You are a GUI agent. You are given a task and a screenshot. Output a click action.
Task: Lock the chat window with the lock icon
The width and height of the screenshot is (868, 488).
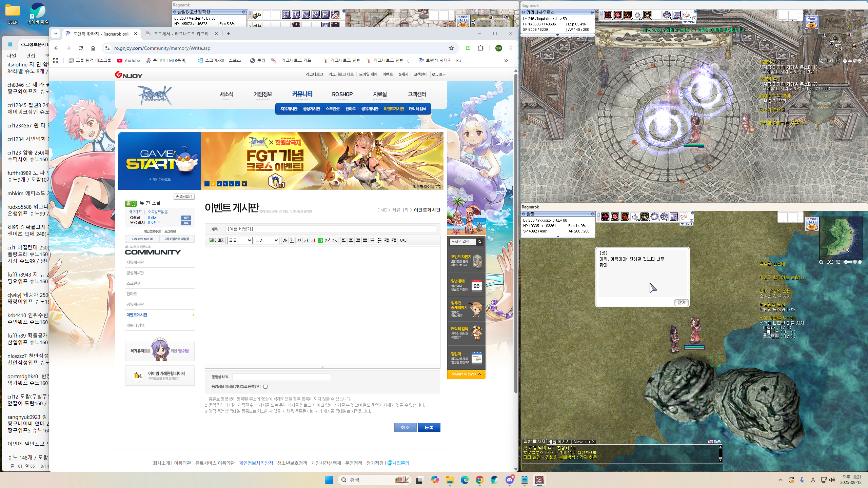(x=719, y=442)
